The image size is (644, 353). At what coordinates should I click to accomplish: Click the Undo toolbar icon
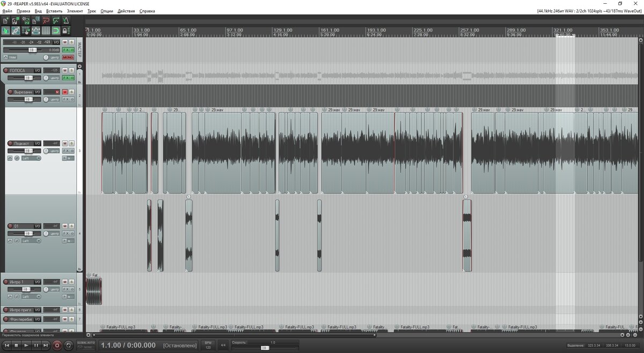click(x=46, y=21)
